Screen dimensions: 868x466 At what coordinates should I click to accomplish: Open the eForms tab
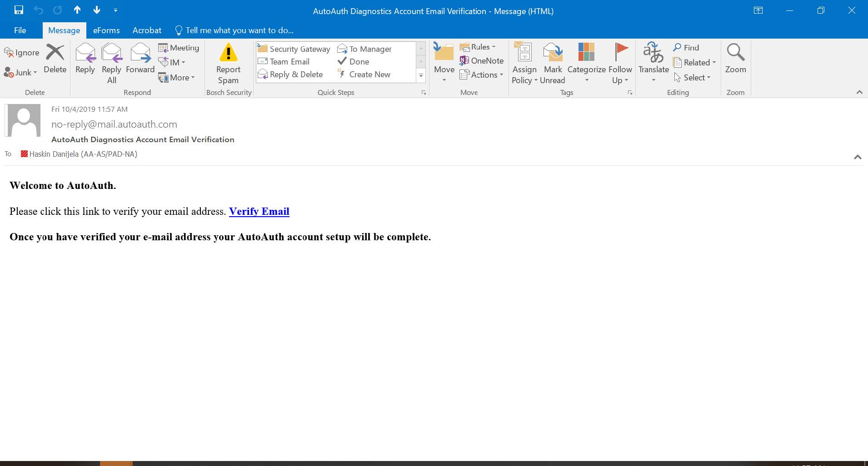click(x=106, y=30)
